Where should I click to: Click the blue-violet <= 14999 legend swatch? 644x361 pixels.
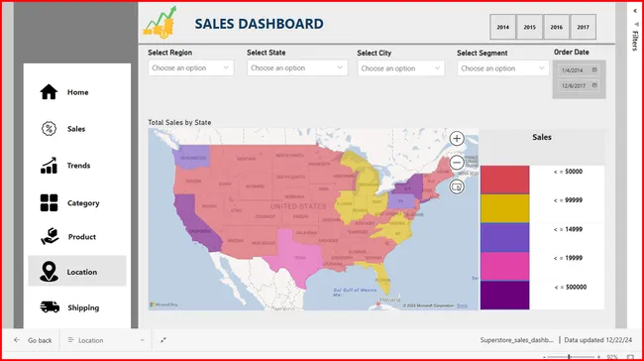pos(504,237)
